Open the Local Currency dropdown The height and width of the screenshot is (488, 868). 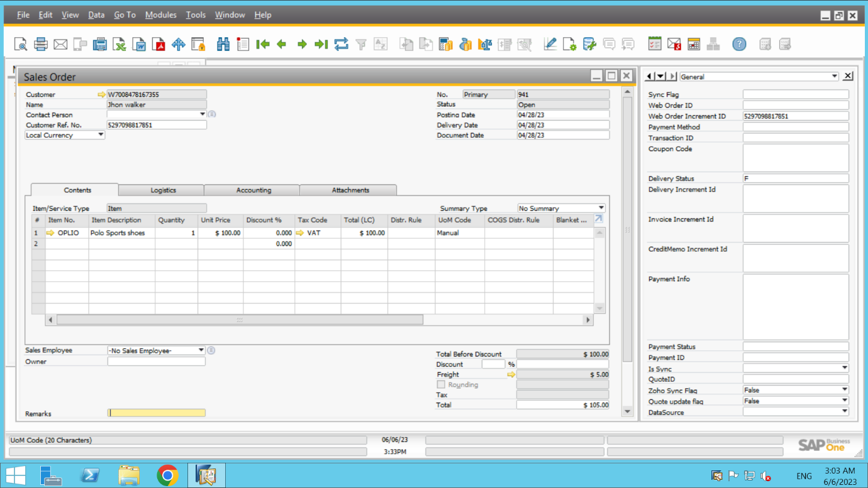[101, 135]
